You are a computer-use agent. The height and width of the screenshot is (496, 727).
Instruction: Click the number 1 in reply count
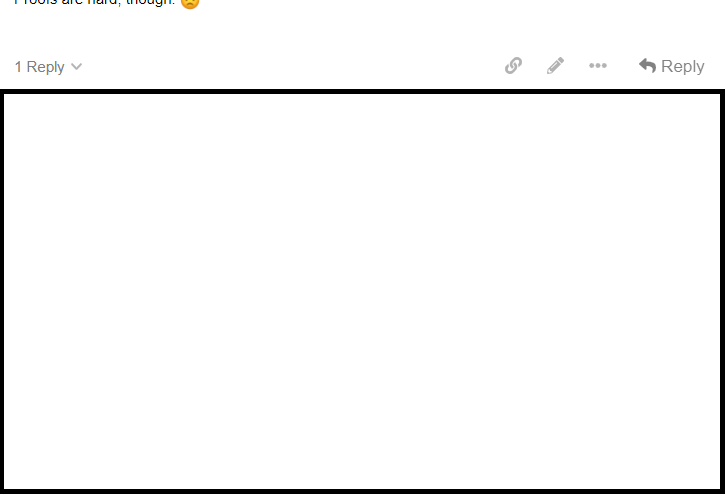click(18, 67)
